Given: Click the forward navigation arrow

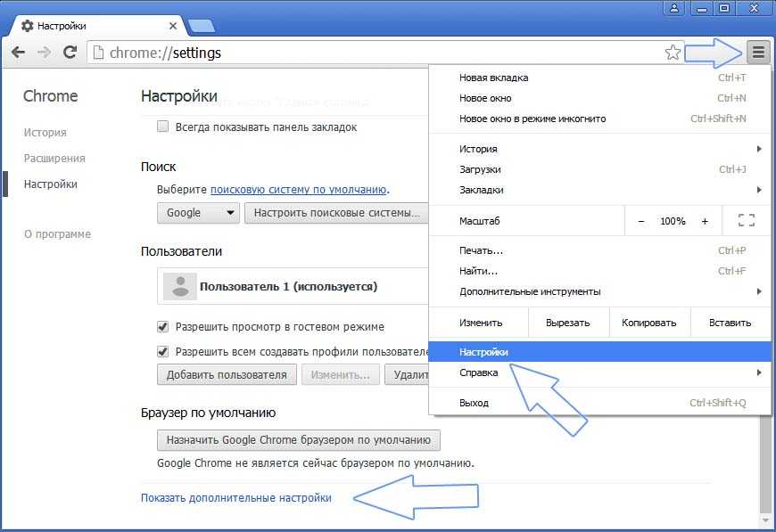Looking at the screenshot, I should click(44, 52).
